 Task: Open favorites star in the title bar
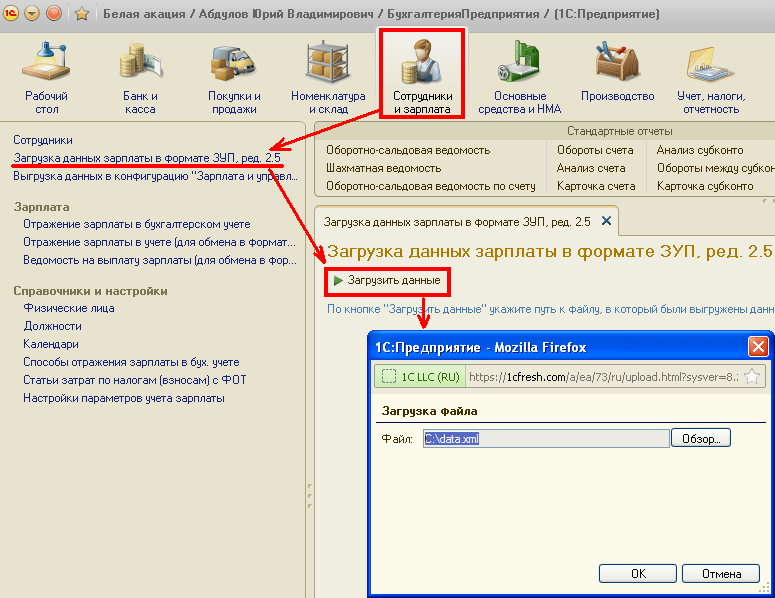(82, 13)
